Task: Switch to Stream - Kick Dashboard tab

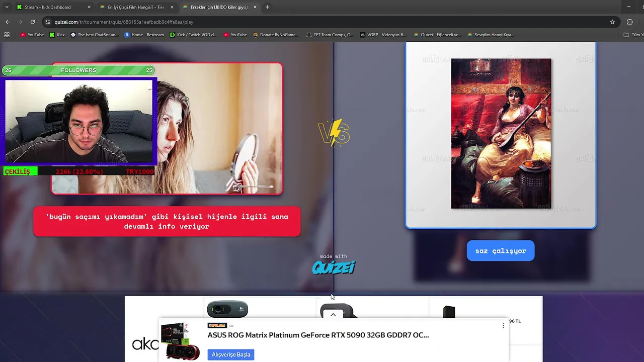Action: click(53, 7)
